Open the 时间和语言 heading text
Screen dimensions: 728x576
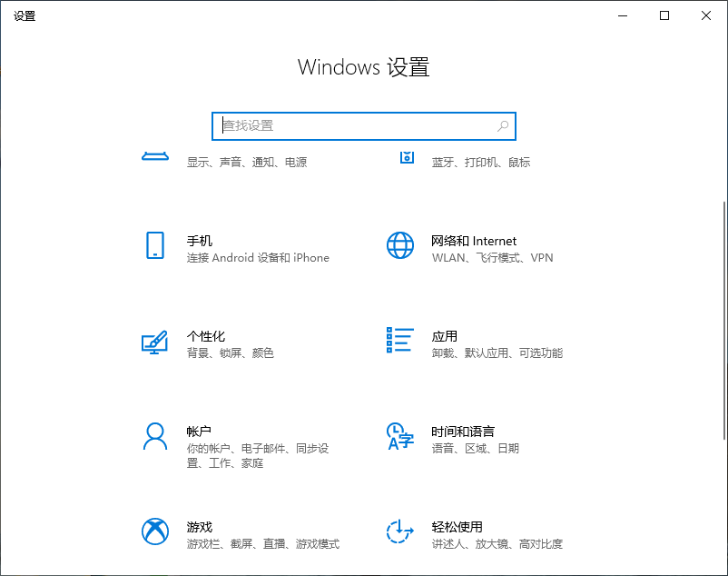463,432
